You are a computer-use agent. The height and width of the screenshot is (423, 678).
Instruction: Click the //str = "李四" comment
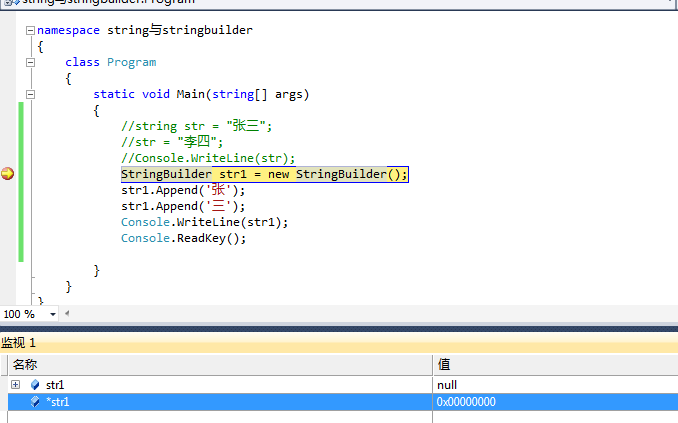(x=172, y=142)
